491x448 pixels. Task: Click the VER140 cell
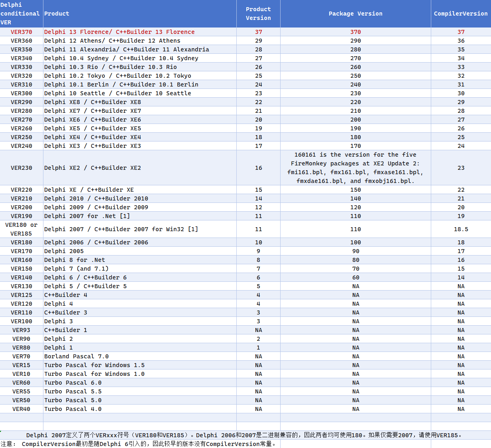(22, 277)
